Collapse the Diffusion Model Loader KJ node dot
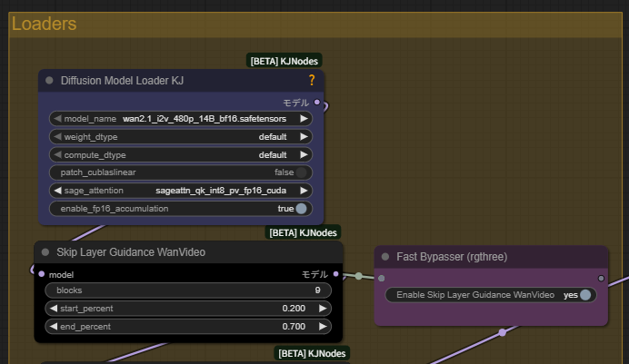The height and width of the screenshot is (364, 629). 49,81
